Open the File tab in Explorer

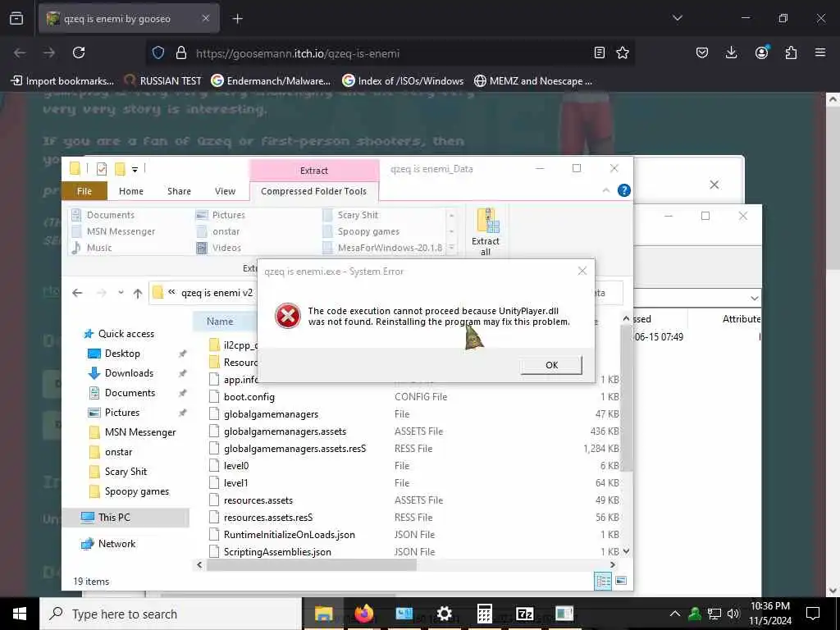click(84, 191)
